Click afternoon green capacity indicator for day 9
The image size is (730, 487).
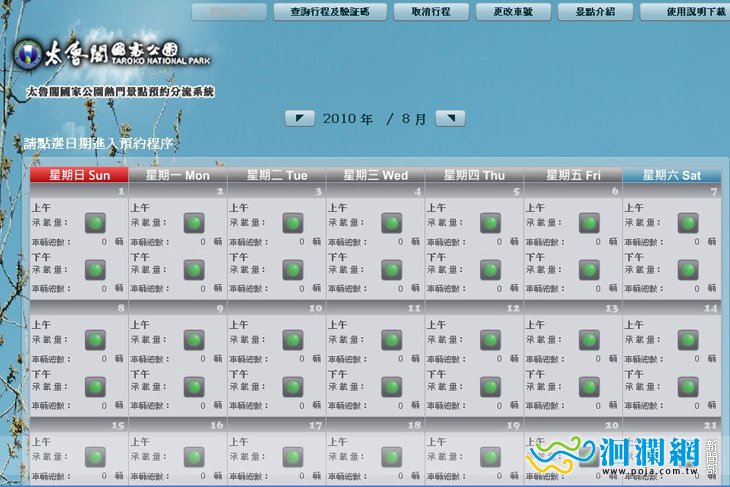194,387
